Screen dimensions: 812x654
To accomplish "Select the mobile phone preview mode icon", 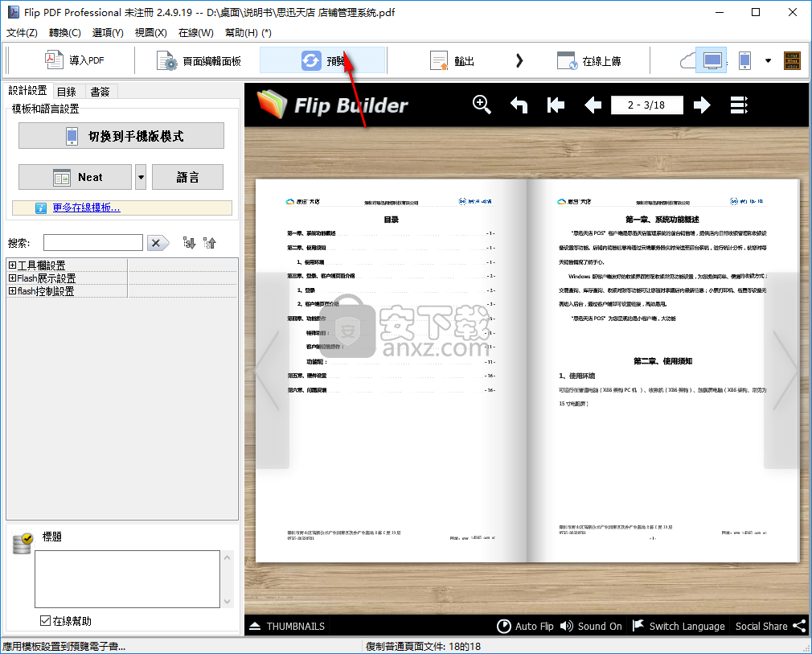I will click(x=744, y=60).
